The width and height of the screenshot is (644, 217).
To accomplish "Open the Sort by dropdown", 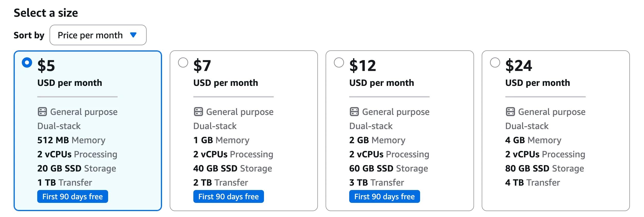I will [x=98, y=35].
